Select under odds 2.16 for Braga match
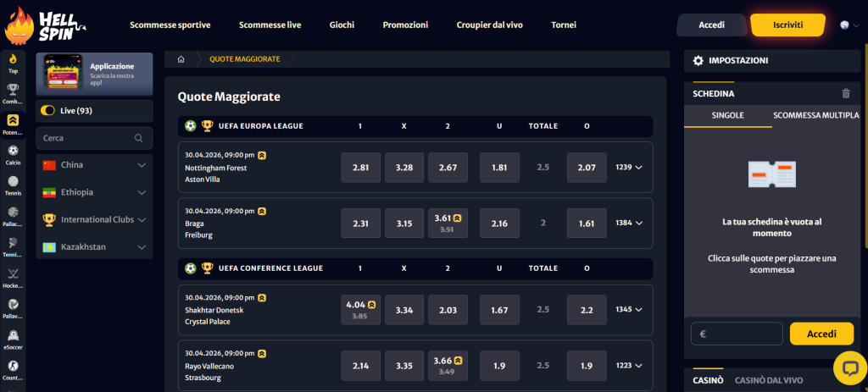This screenshot has width=868, height=392. [499, 224]
